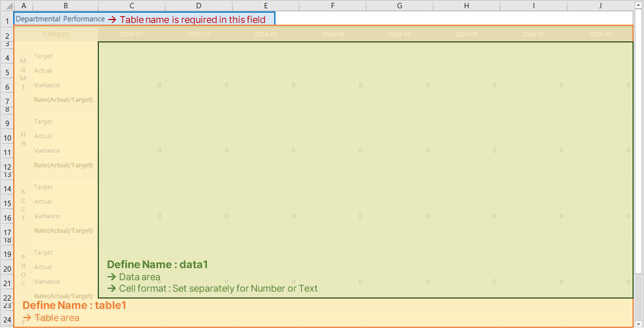Click the "2024-04" month header cell
The height and width of the screenshot is (329, 644).
point(333,34)
